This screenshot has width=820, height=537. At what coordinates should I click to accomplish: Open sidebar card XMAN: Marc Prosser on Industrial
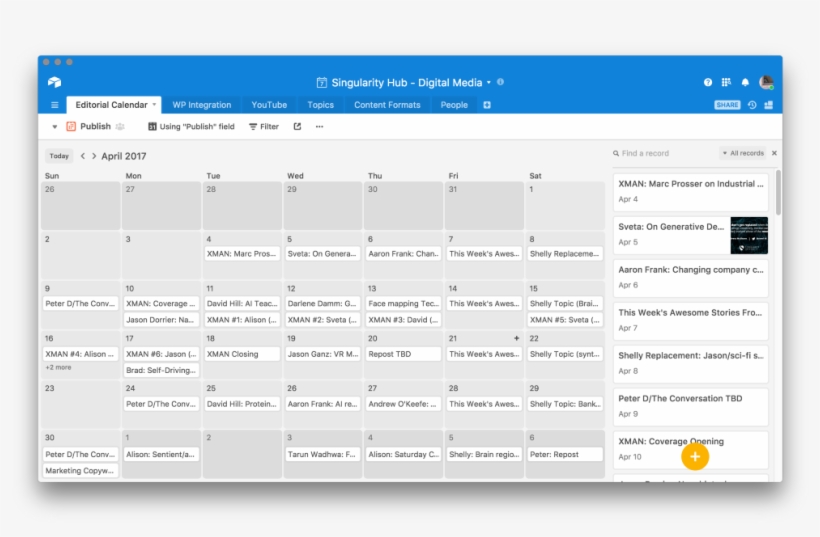690,191
